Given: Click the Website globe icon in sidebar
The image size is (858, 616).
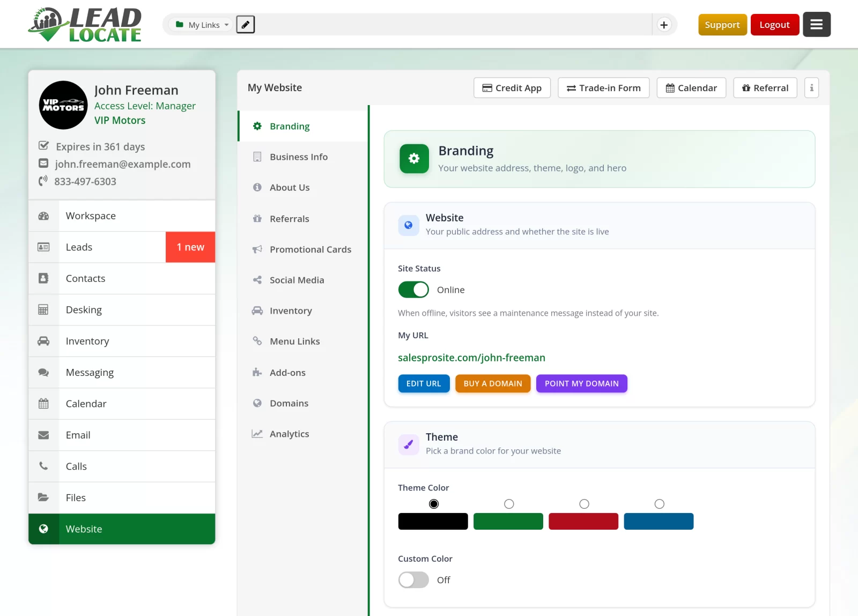Looking at the screenshot, I should tap(43, 529).
